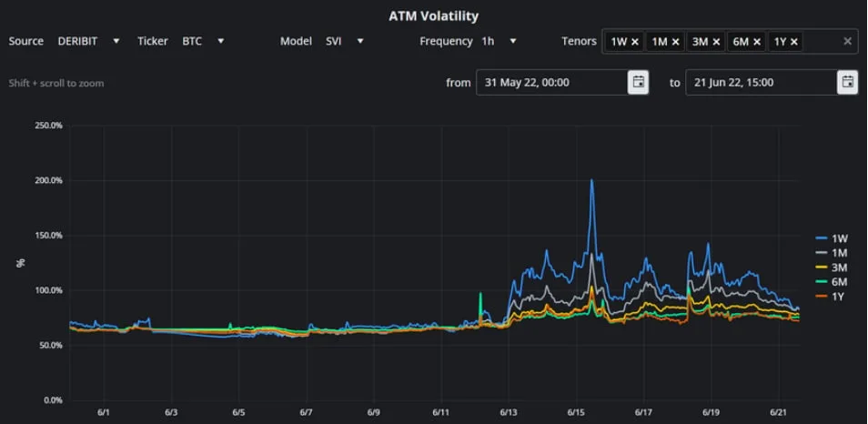This screenshot has height=424, width=868.
Task: Click the 6/13 x-axis date label
Action: click(509, 413)
